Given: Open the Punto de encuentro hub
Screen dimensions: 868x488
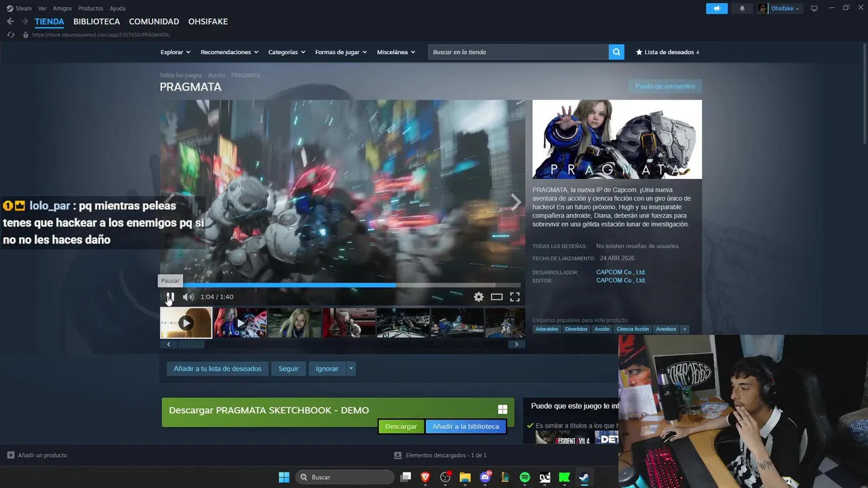Looking at the screenshot, I should coord(665,86).
